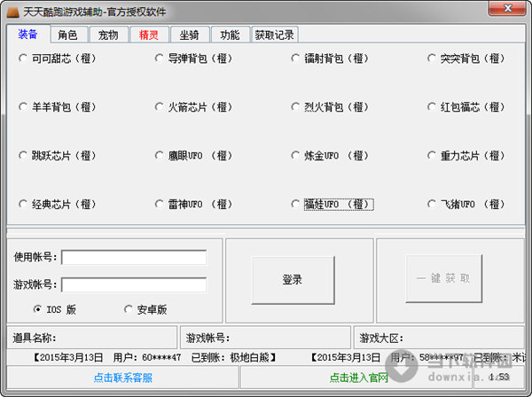
Task: Select 火箭芯片（橙）option
Action: coord(160,107)
